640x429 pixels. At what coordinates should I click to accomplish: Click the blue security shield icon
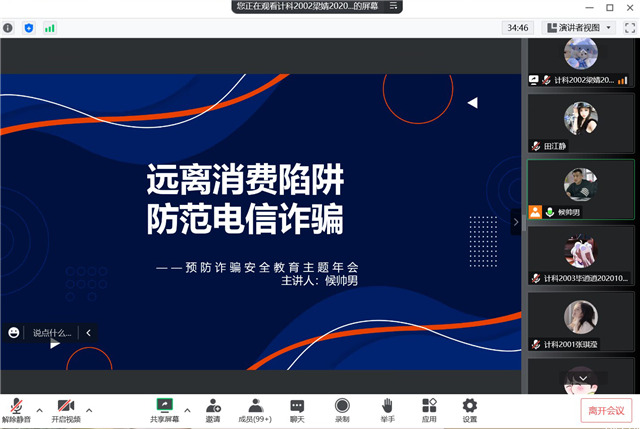[x=29, y=28]
